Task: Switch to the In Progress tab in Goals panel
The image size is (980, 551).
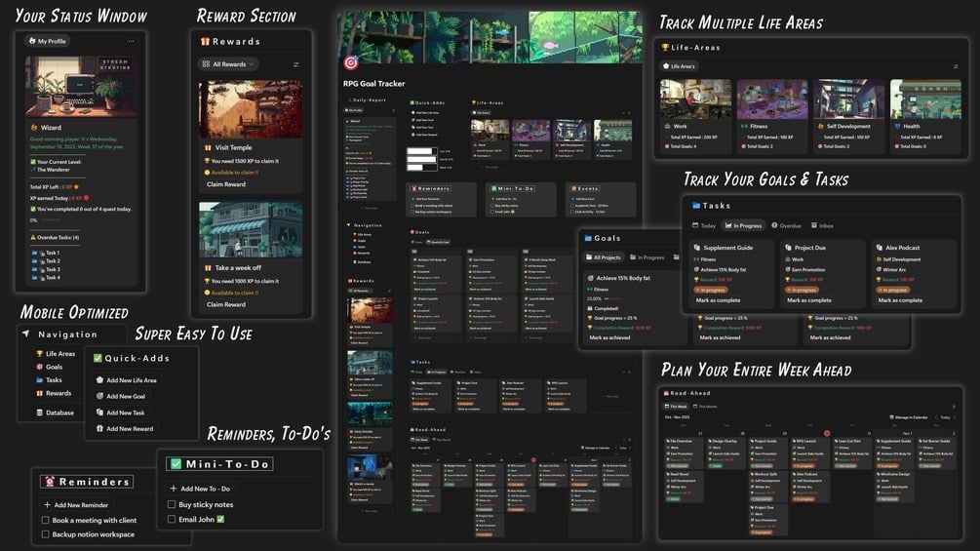Action: [647, 257]
